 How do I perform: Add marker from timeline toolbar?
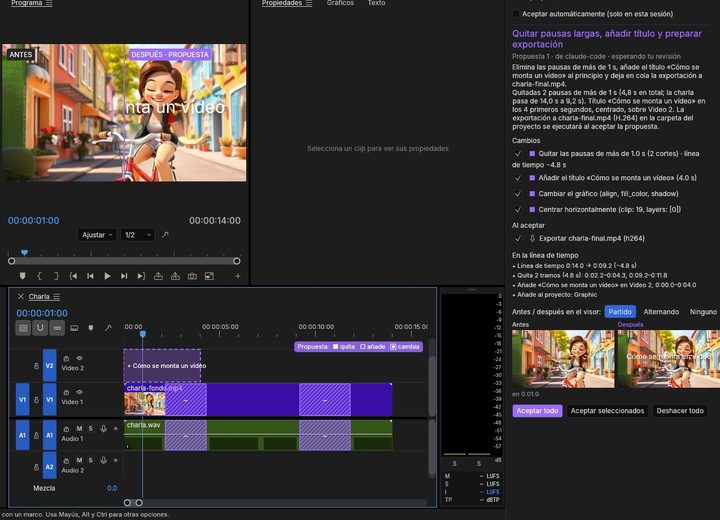point(91,328)
